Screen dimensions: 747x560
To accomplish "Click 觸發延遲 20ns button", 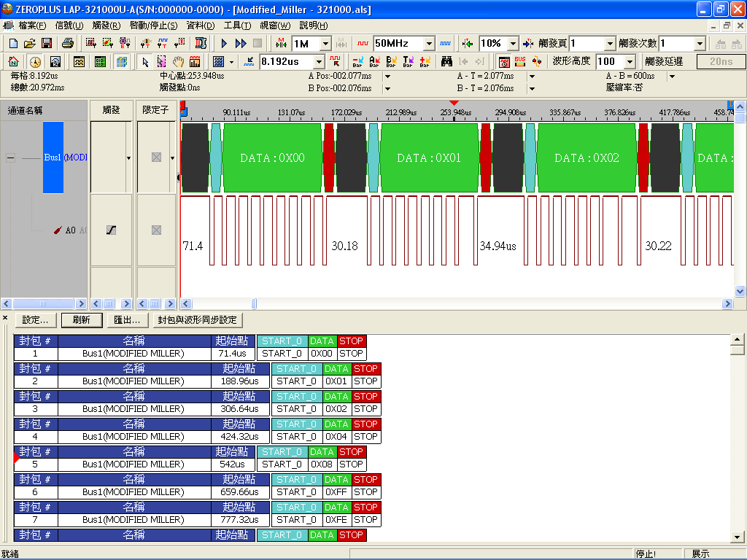I will click(x=721, y=61).
